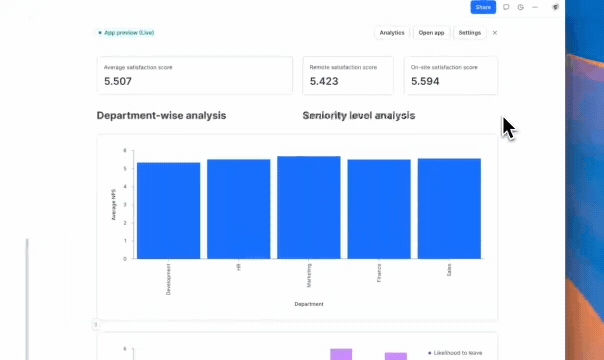Click the Share button
Viewport: 604px width, 360px height.
click(483, 7)
